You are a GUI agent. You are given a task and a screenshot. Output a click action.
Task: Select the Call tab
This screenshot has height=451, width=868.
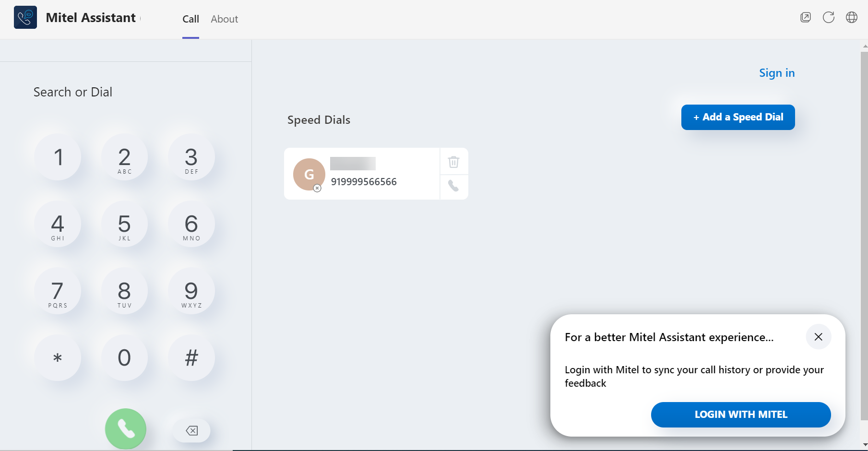tap(190, 19)
